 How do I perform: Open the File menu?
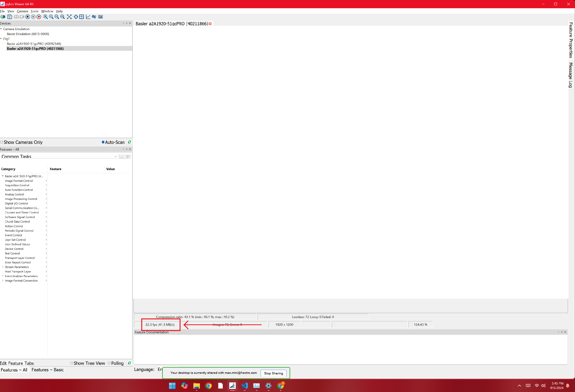point(2,11)
